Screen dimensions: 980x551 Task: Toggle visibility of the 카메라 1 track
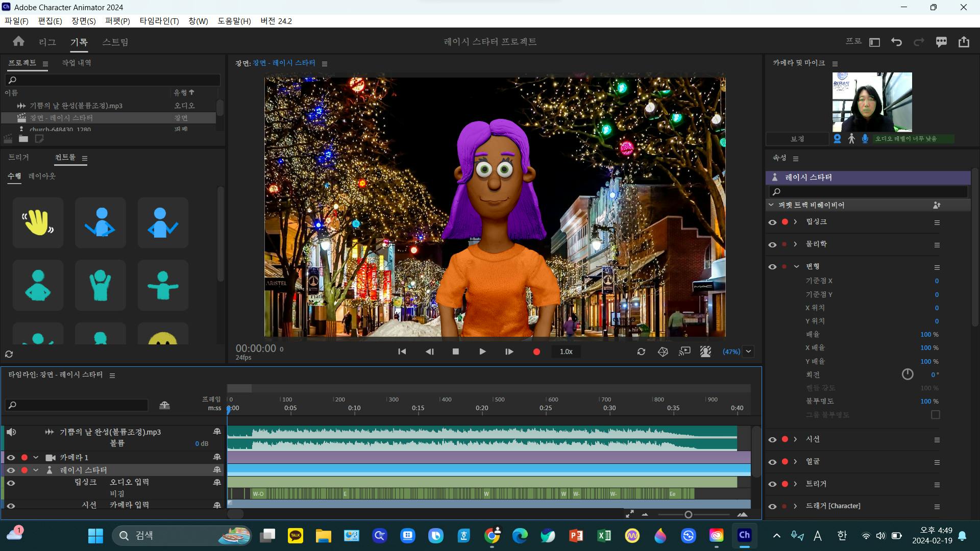pos(11,458)
